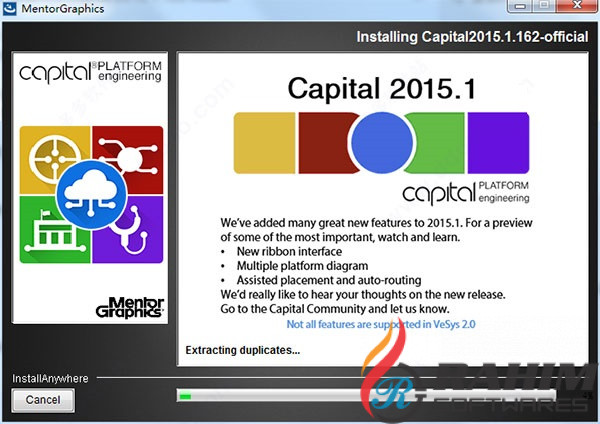This screenshot has height=424, width=600.
Task: Click 'New ribbon interface' bullet text
Action: (289, 251)
